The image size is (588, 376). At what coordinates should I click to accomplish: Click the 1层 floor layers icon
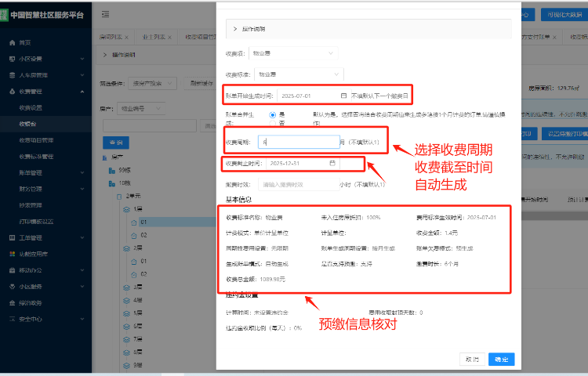pos(127,210)
